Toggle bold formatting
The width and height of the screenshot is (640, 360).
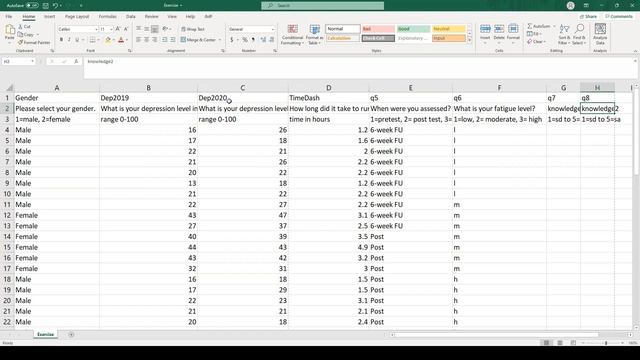(x=61, y=40)
